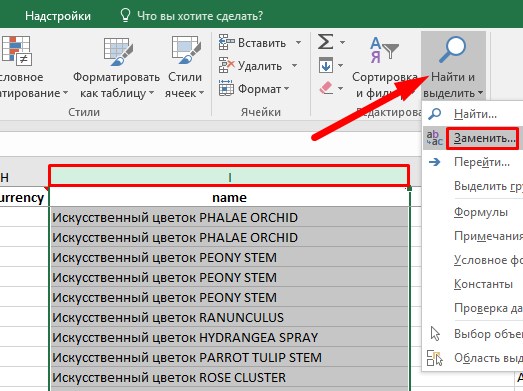The image size is (523, 391).
Task: Click the blue arrow Go To icon
Action: click(x=434, y=162)
